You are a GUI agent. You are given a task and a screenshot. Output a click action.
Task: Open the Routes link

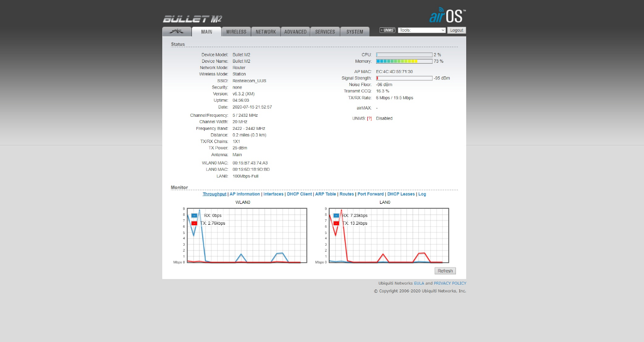347,194
